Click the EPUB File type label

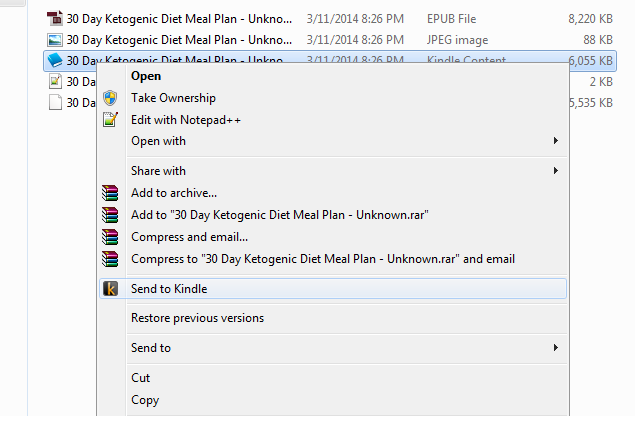(x=452, y=19)
